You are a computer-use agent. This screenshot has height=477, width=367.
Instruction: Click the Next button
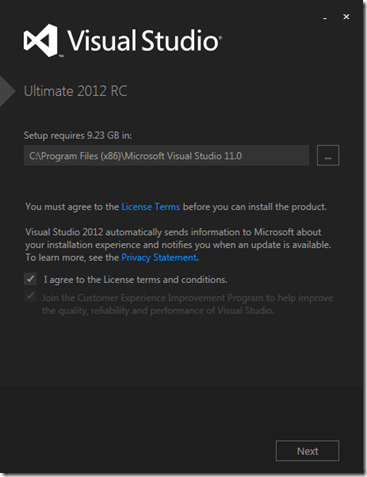(307, 451)
